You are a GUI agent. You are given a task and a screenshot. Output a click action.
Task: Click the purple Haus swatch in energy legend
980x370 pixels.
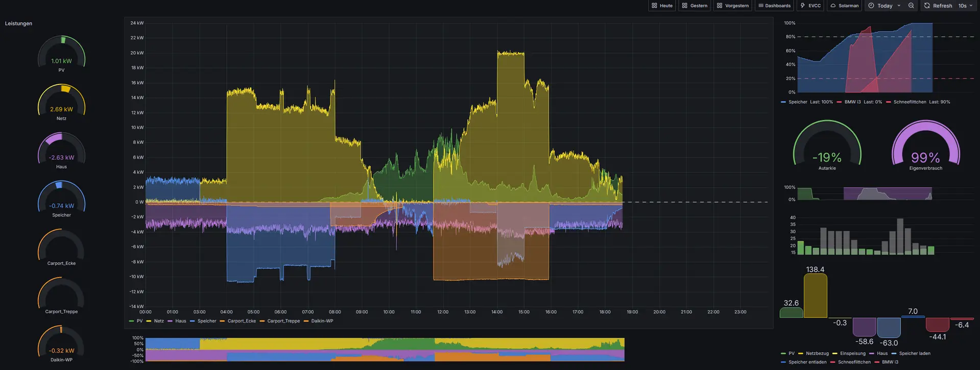point(871,353)
